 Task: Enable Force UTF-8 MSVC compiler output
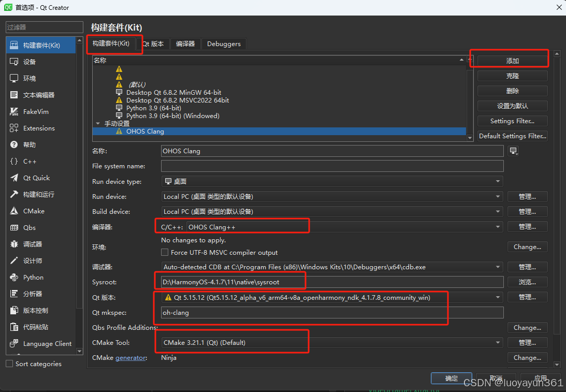coord(165,252)
